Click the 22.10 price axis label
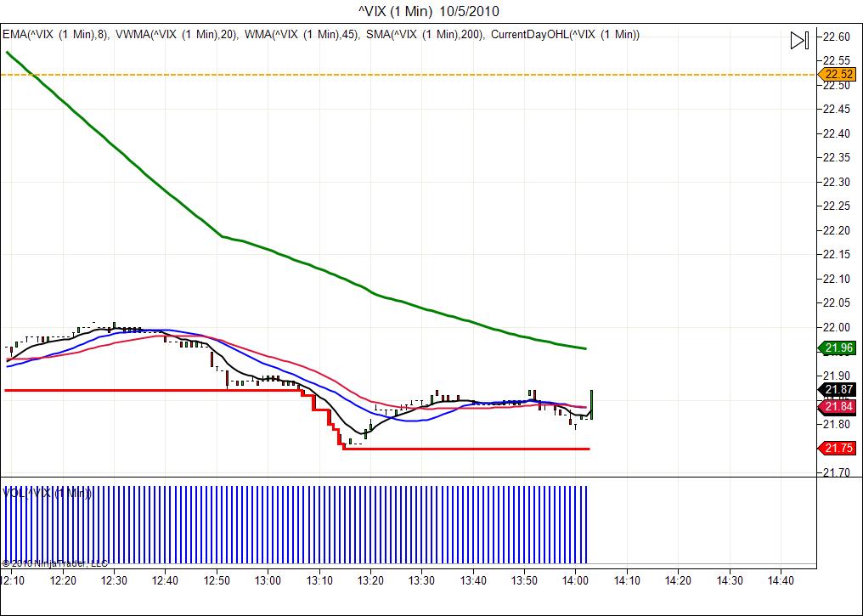Viewport: 863px width, 616px height. coord(836,279)
